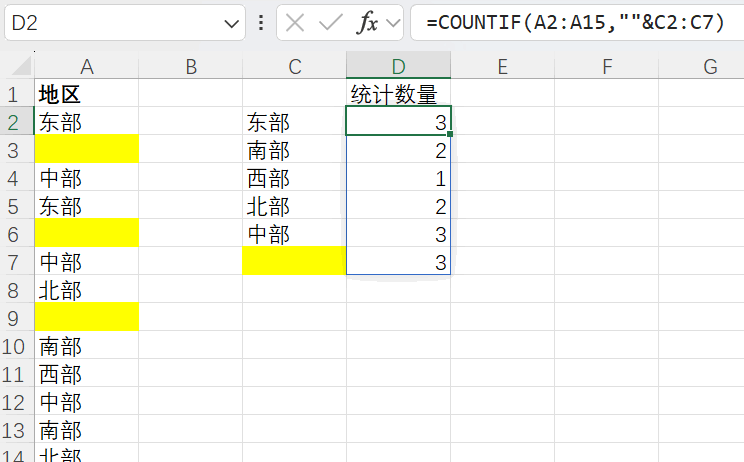Click cell D5 showing 2
744x462 pixels.
click(399, 207)
